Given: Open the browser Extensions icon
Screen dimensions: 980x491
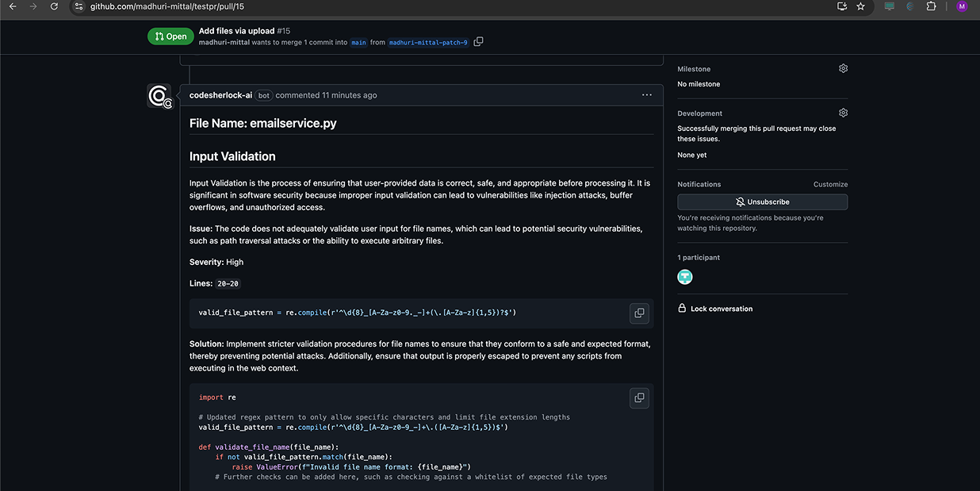Looking at the screenshot, I should click(931, 6).
